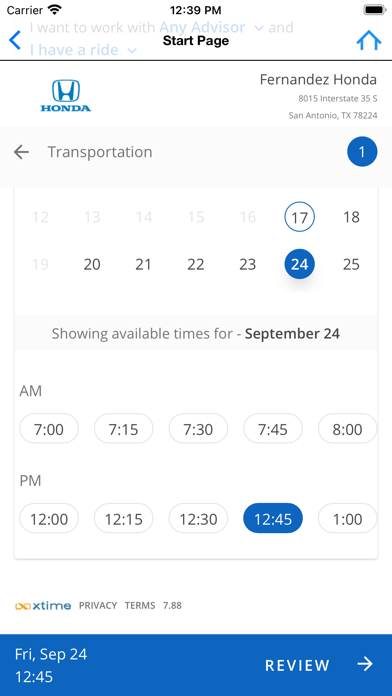Image resolution: width=392 pixels, height=696 pixels.
Task: Tap the arrow next to REVIEW
Action: (x=365, y=664)
